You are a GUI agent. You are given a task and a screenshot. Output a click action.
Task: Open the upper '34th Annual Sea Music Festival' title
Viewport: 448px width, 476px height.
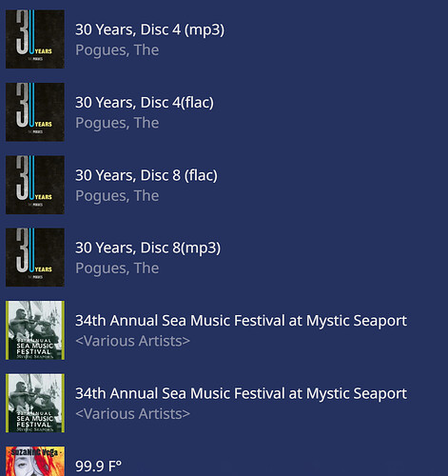click(x=241, y=321)
